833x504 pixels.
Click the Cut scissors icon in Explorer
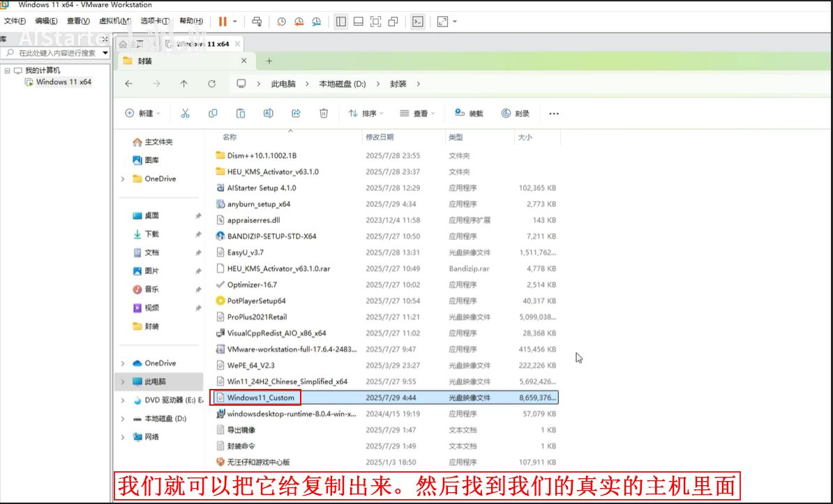185,113
